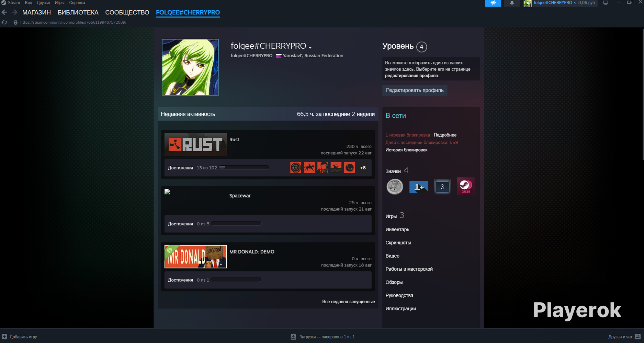Click the downloads icon in bottom bar

293,337
